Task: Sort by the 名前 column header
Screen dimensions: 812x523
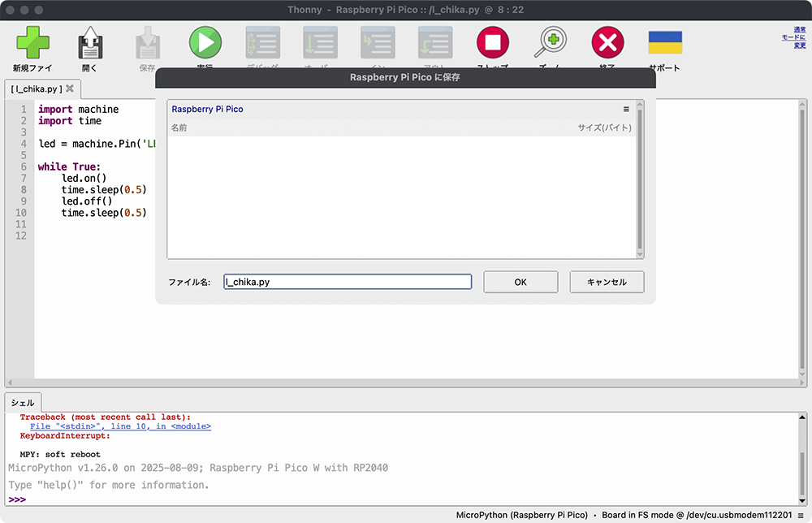Action: point(179,128)
